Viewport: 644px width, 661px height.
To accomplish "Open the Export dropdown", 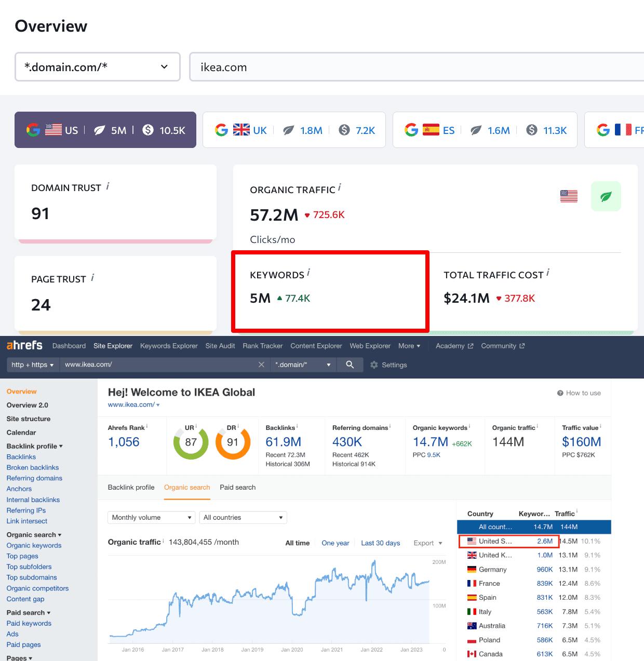I will (x=428, y=543).
